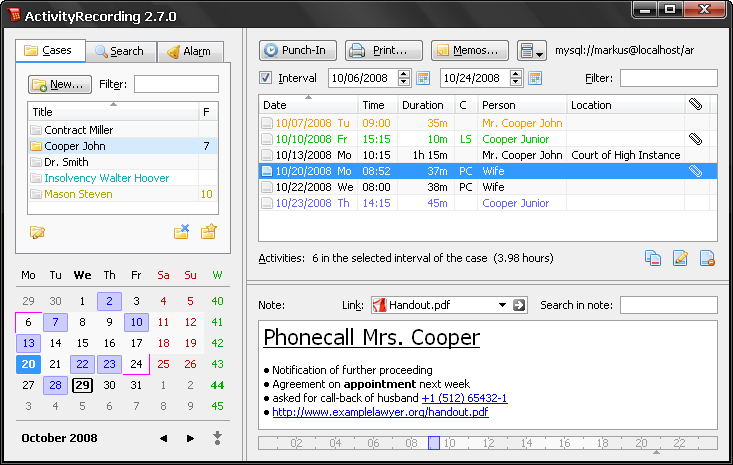Edit case icon below the case list
This screenshot has width=733, height=465.
pos(37,232)
